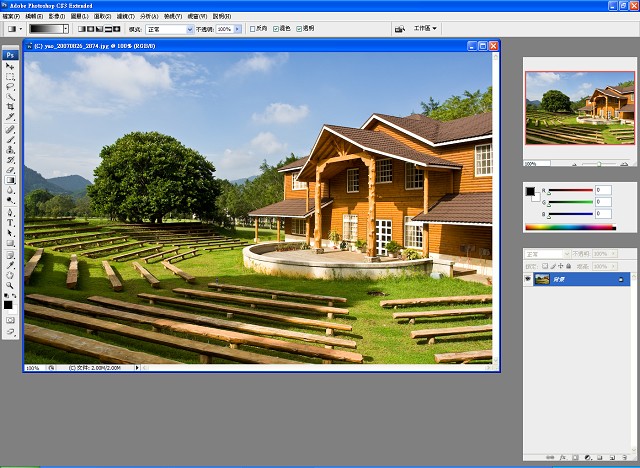Select the Zoom magnifier tool
This screenshot has height=468, width=640.
[10, 285]
